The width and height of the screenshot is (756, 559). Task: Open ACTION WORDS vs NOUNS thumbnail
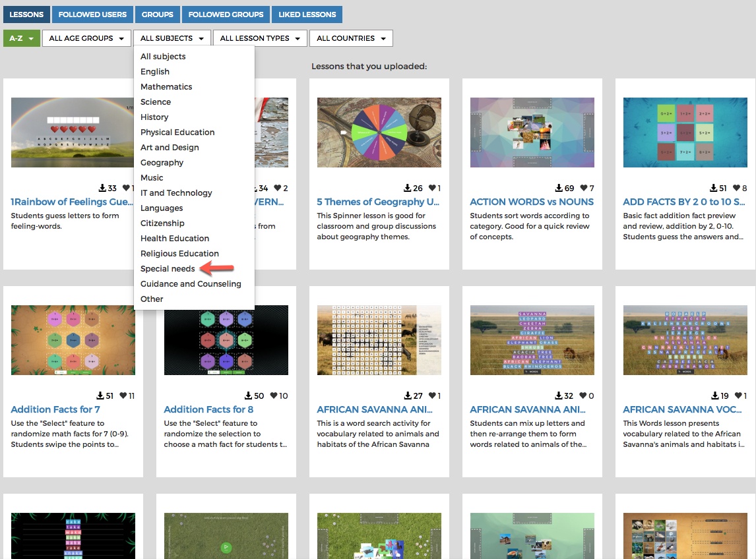point(532,132)
